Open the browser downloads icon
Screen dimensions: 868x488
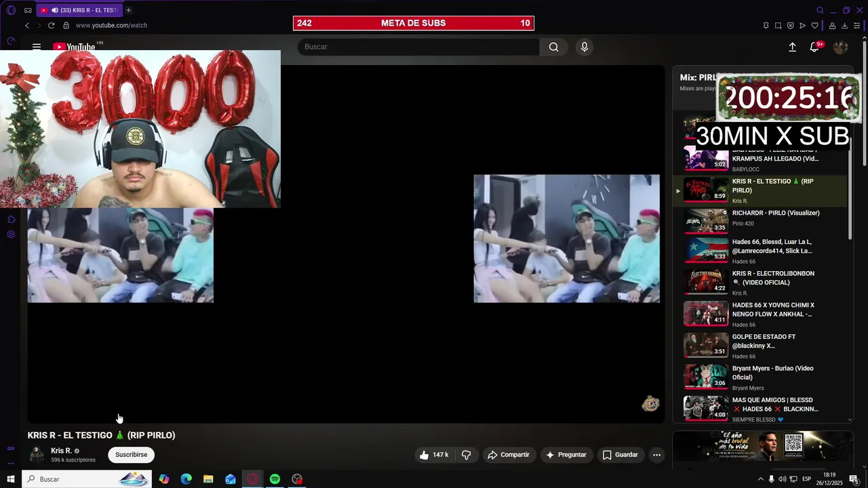[x=844, y=26]
